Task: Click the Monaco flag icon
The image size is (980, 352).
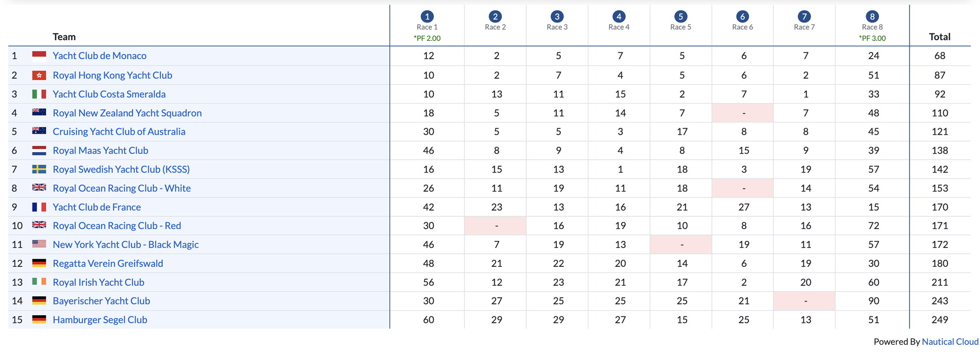Action: point(39,56)
